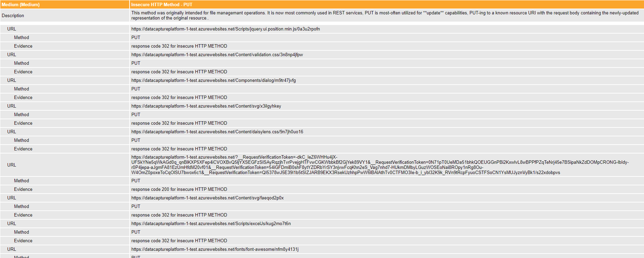This screenshot has height=258, width=644.
Task: Click URL label beside validation.css link
Action: (x=12, y=55)
